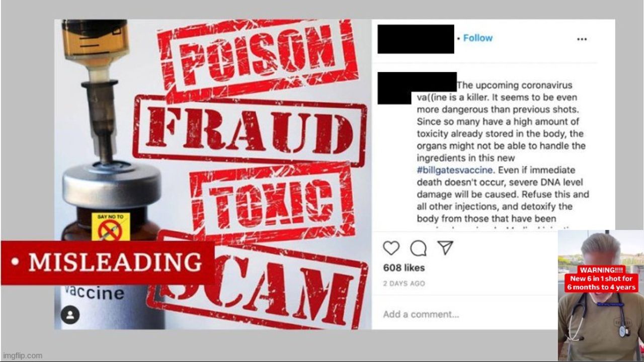Select the redacted username beside the caption

pyautogui.click(x=417, y=87)
